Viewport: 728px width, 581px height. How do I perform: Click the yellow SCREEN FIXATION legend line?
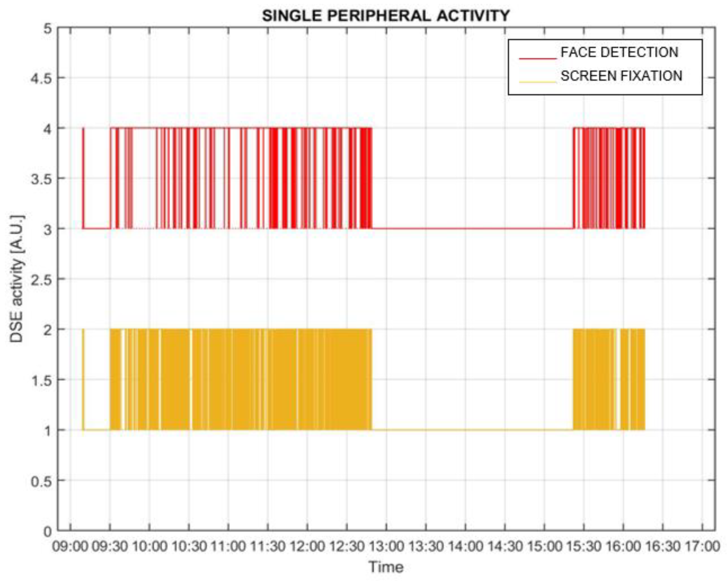pos(538,82)
